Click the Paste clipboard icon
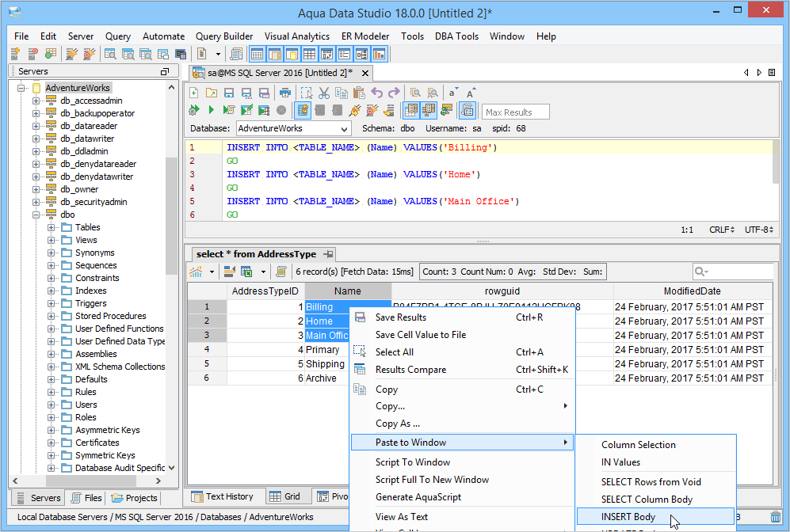This screenshot has width=790, height=532. pos(359,93)
